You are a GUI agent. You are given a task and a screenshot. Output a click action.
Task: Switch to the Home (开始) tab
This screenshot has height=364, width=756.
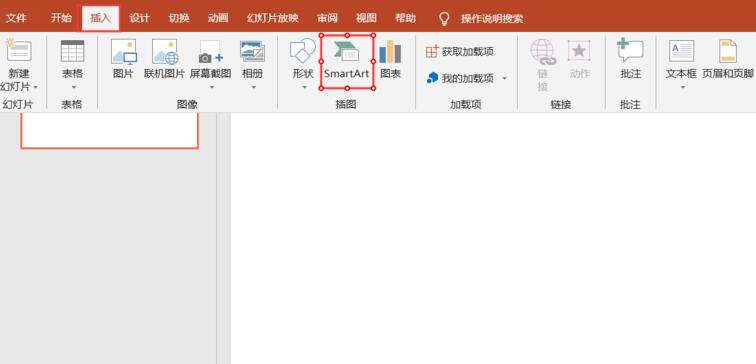point(61,18)
